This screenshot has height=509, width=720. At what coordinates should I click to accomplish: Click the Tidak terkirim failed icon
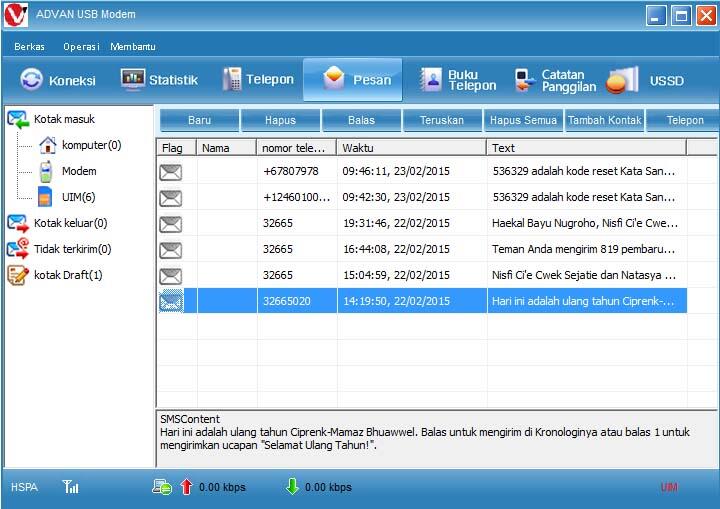point(18,249)
